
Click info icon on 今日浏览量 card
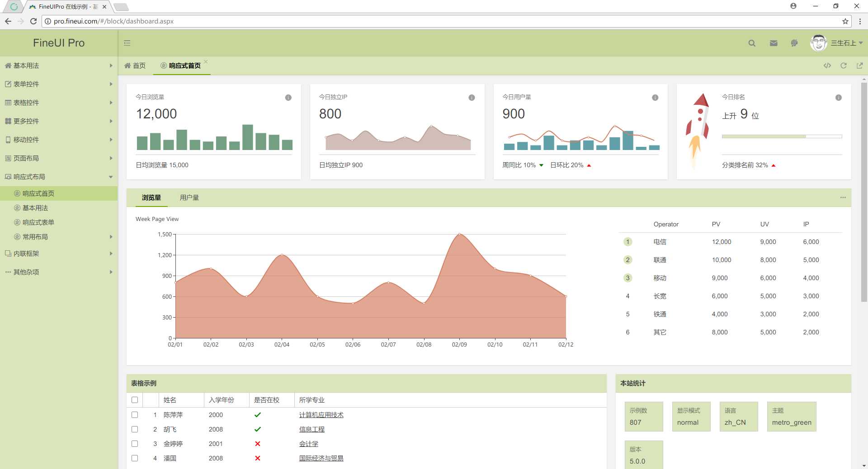(288, 98)
